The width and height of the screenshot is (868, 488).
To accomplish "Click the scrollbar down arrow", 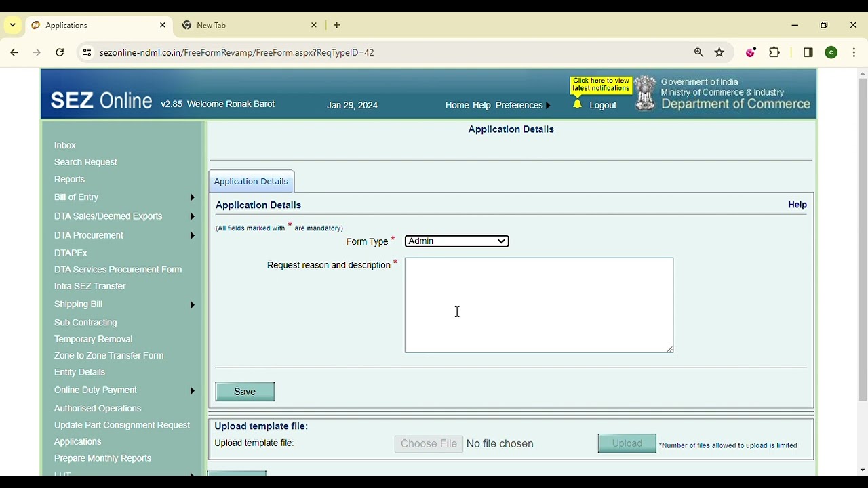I will pos(863,470).
